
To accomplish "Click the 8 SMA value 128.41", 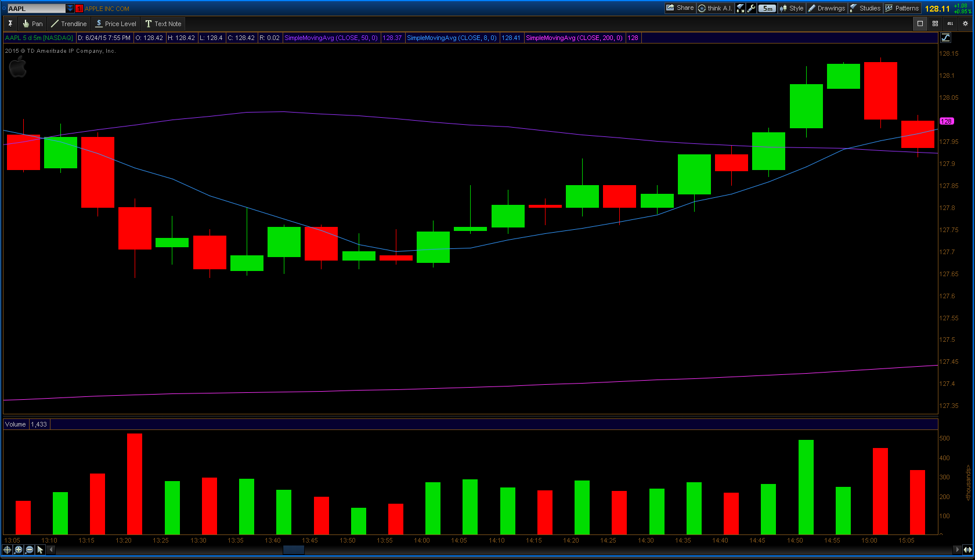I will click(x=511, y=38).
